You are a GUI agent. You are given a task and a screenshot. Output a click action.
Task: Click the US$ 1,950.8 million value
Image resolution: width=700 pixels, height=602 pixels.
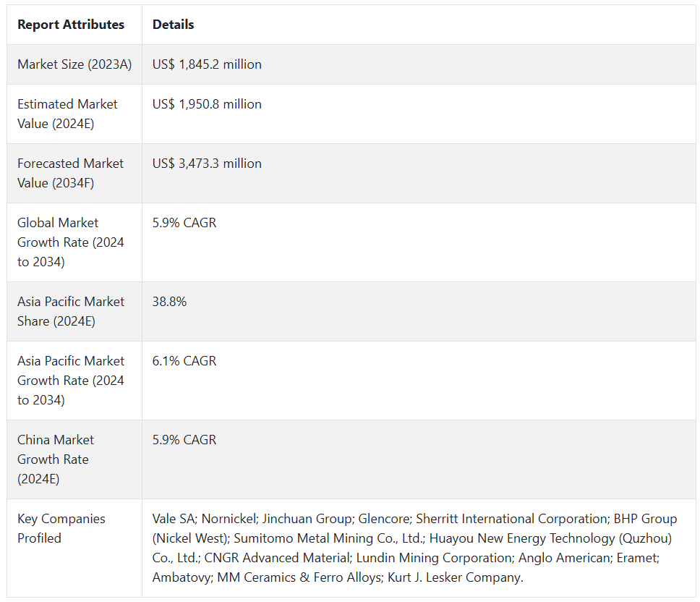[207, 104]
